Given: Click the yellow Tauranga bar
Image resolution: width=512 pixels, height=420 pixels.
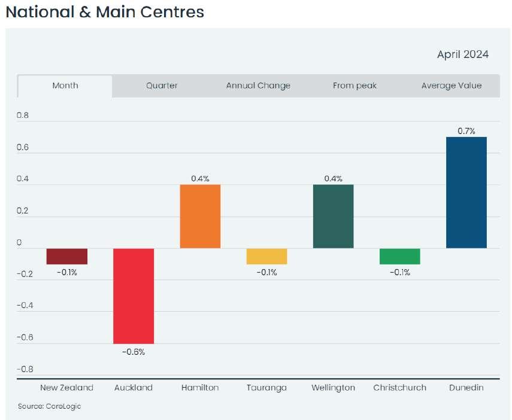Looking at the screenshot, I should (266, 256).
